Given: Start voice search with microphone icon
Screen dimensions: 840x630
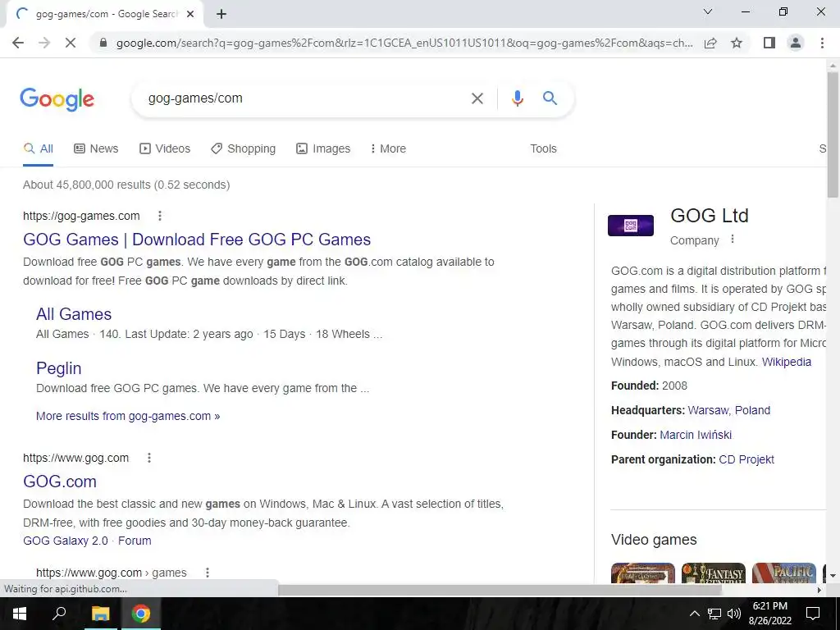Looking at the screenshot, I should pyautogui.click(x=517, y=98).
